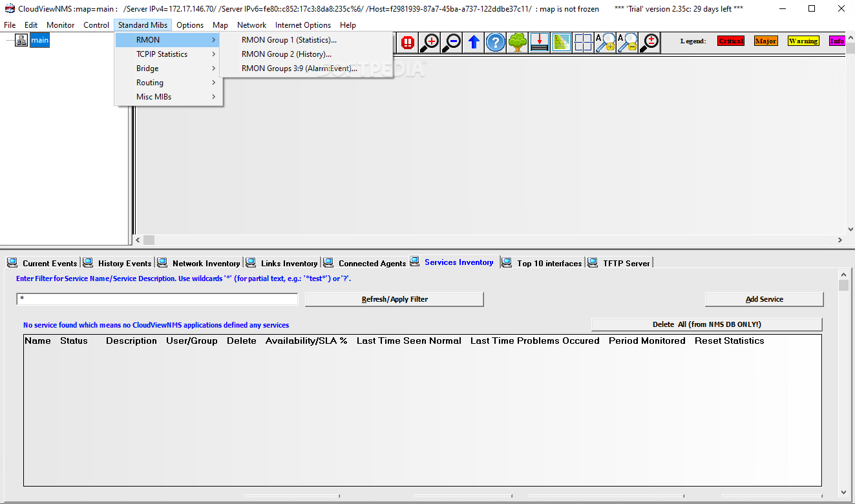Viewport: 855px width, 504px height.
Task: Click Delete All (from NMS DB ONLY!) button
Action: click(x=706, y=324)
